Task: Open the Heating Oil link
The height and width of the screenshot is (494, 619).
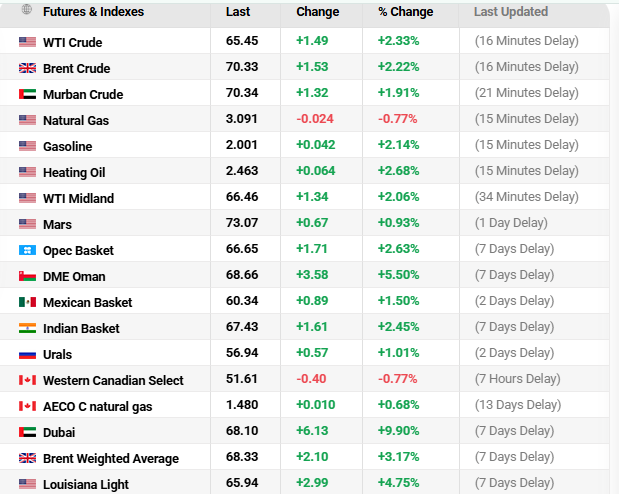Action: (x=74, y=173)
